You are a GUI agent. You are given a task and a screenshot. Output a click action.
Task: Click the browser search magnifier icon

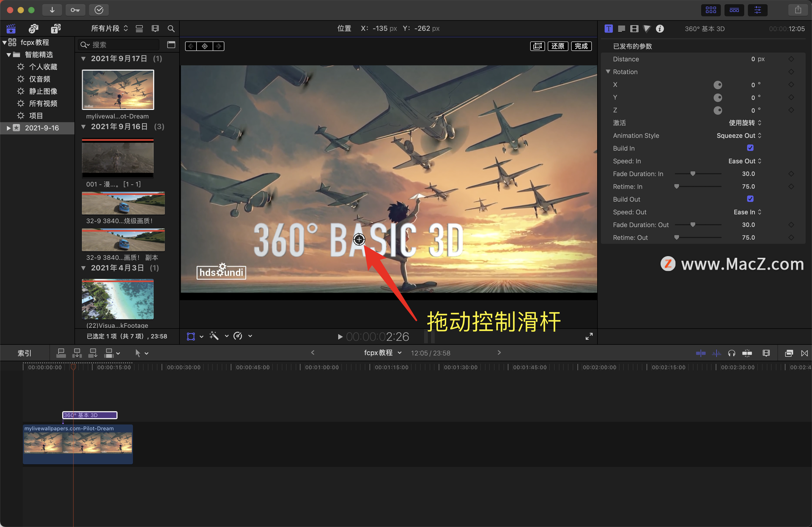[171, 28]
